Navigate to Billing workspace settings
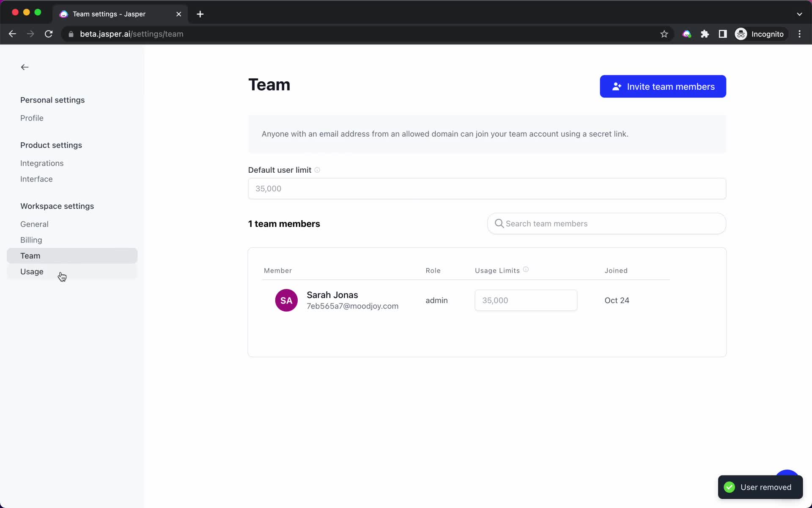Viewport: 812px width, 508px height. pos(30,239)
